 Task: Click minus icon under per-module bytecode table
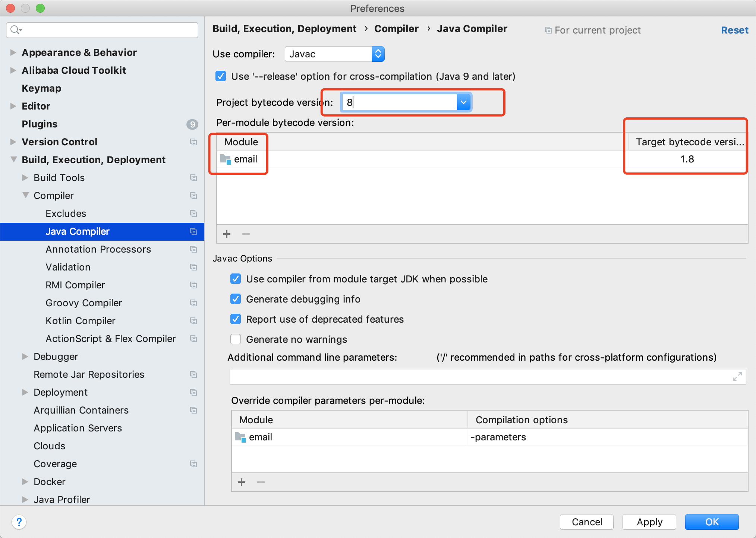pyautogui.click(x=246, y=234)
